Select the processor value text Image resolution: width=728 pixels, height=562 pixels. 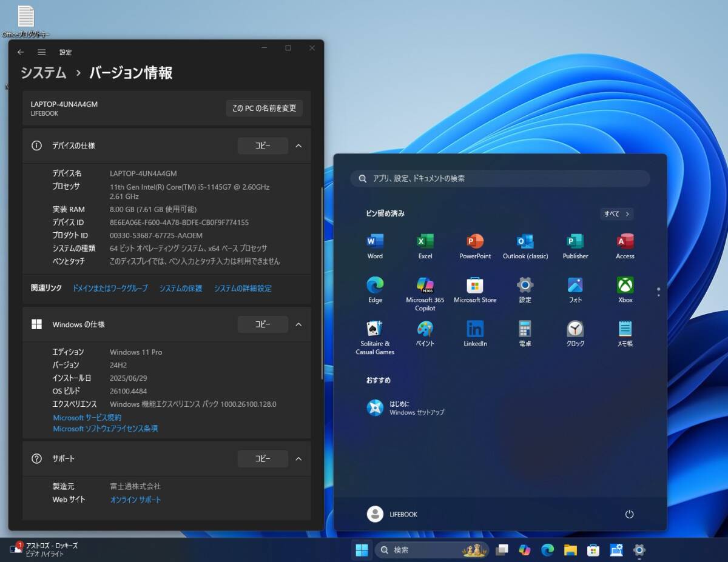(189, 192)
